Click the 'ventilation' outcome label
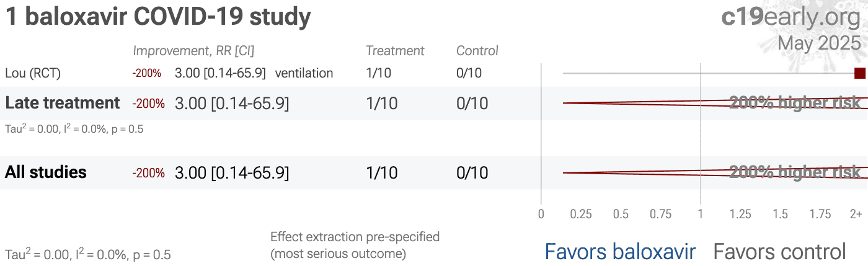The image size is (868, 266). click(x=304, y=73)
